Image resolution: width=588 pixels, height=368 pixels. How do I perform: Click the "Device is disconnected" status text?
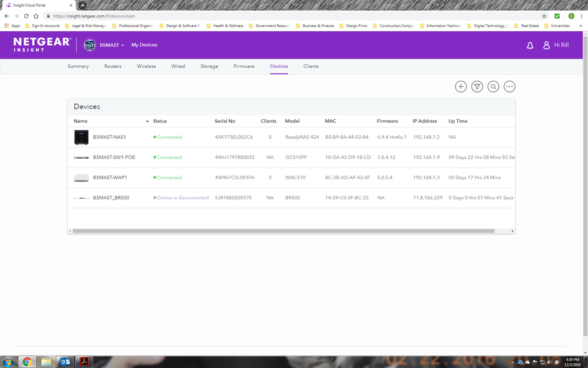tap(183, 198)
